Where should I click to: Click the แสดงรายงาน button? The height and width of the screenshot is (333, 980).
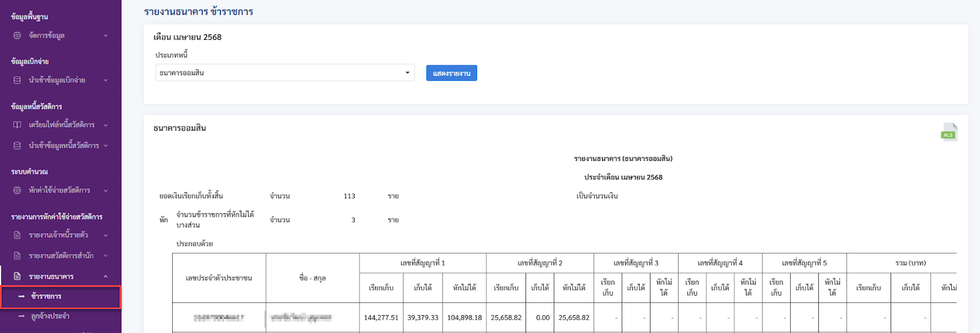point(451,73)
